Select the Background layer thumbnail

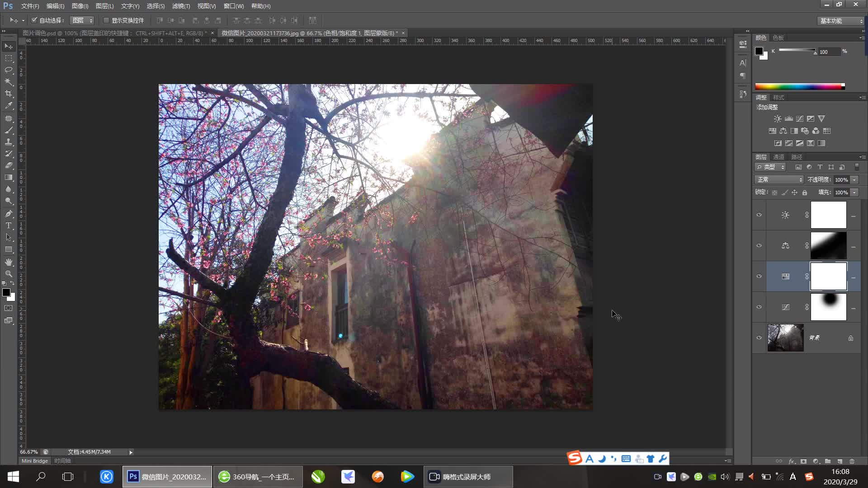click(x=785, y=338)
